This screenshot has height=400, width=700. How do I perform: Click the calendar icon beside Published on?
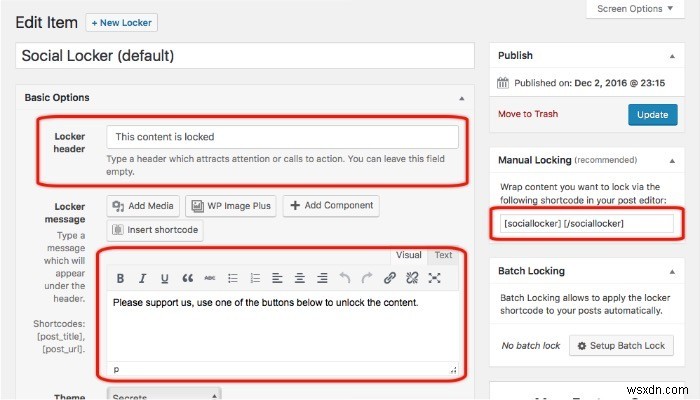point(503,83)
